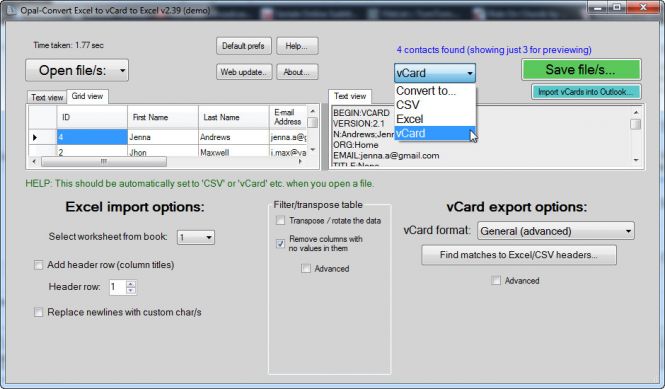Viewport: 665px width, 389px height.
Task: Choose Excel from the format list
Action: point(435,119)
